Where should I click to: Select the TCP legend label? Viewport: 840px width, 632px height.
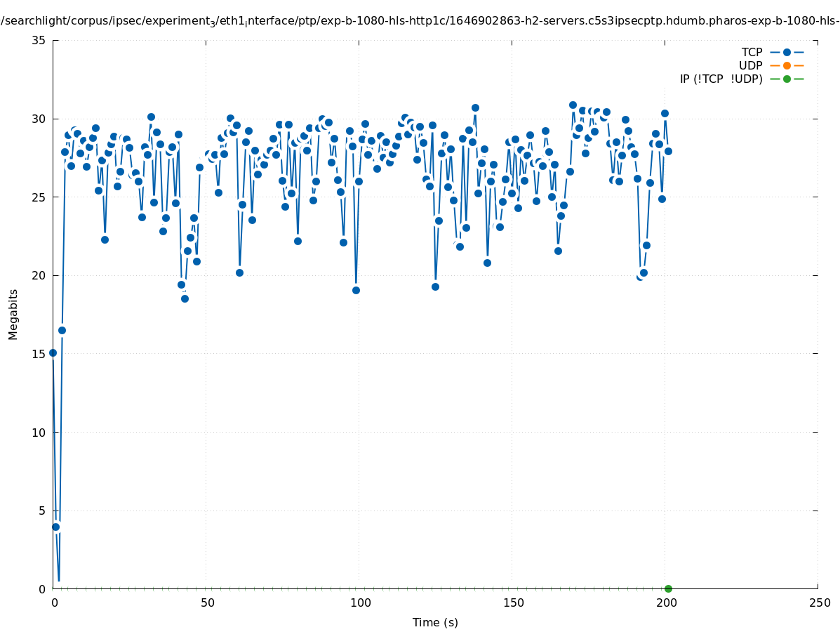(752, 52)
